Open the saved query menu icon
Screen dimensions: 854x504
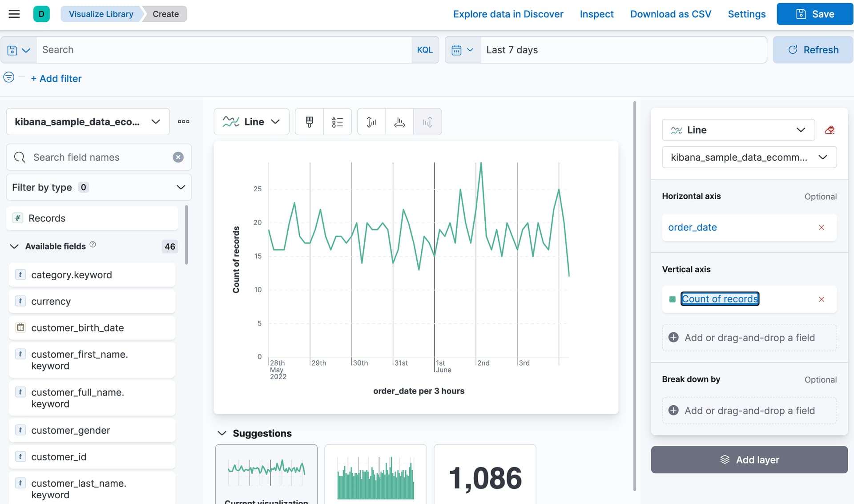(19, 50)
